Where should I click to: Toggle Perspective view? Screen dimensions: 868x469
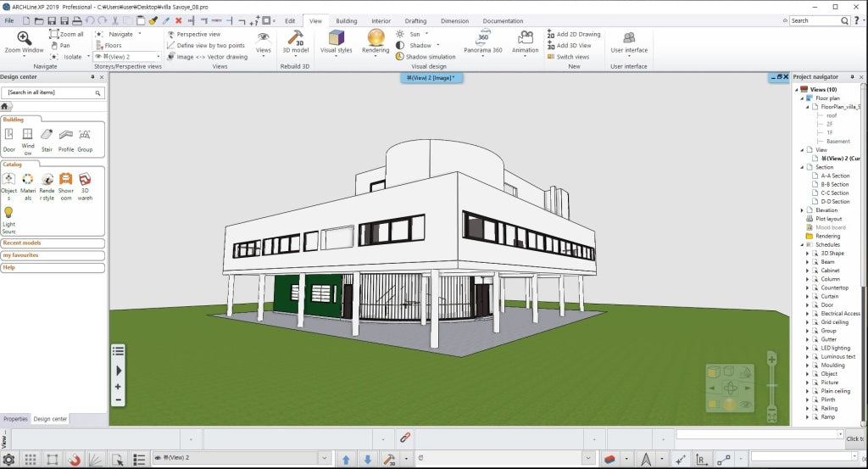pos(193,34)
